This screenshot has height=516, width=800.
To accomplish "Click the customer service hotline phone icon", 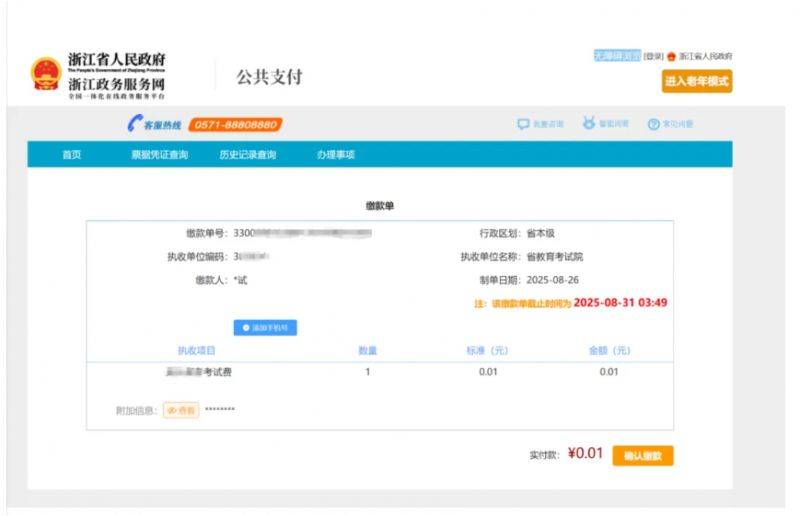I will point(134,124).
